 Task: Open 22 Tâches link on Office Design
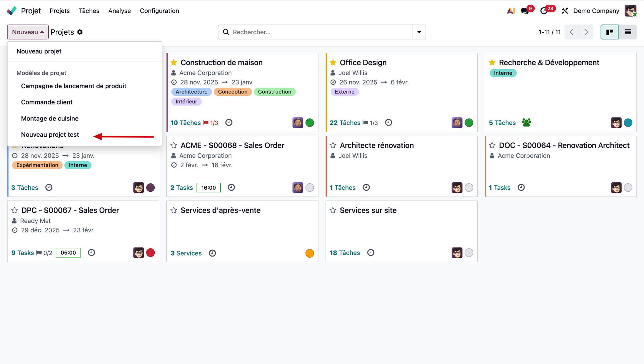click(x=345, y=123)
